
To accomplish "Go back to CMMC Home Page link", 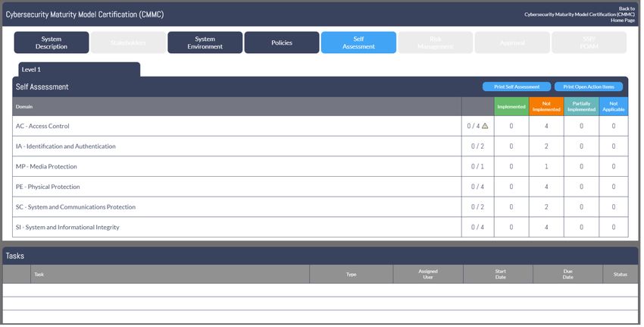I will click(x=580, y=14).
